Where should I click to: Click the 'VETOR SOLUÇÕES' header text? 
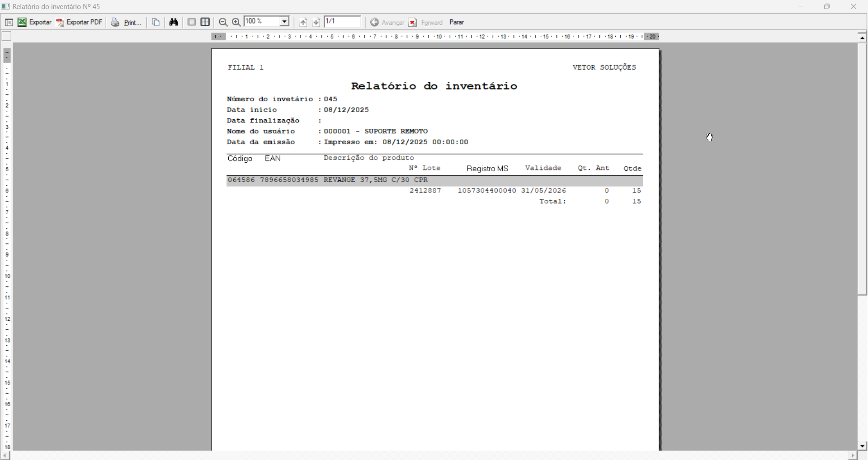(x=604, y=67)
